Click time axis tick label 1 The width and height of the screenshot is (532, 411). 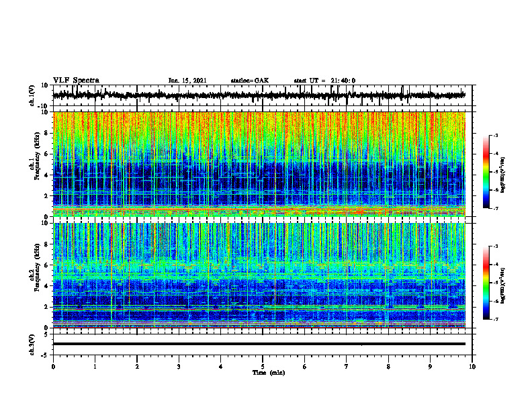95,367
